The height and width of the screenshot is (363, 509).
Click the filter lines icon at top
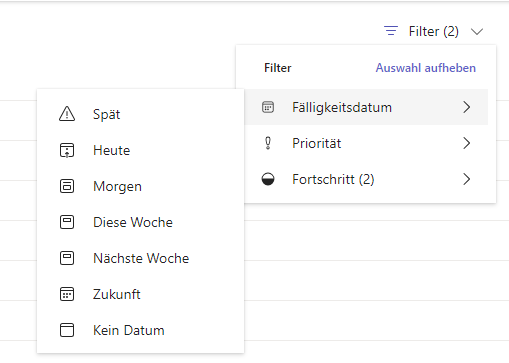pos(391,31)
